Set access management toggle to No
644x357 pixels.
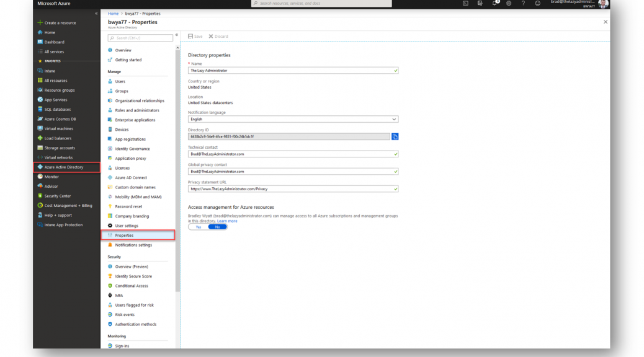pos(217,227)
